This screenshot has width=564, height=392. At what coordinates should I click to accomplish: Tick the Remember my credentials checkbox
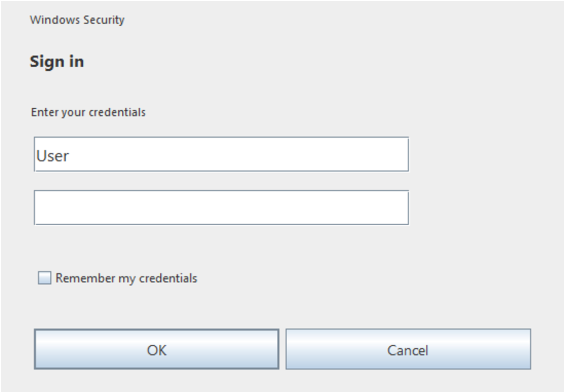[x=45, y=279]
